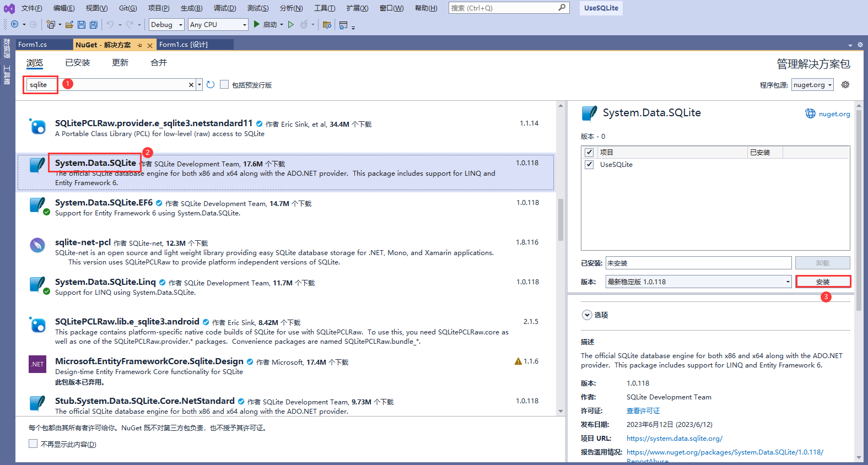Image resolution: width=868 pixels, height=465 pixels.
Task: Open NuGet settings gear icon
Action: coord(845,84)
